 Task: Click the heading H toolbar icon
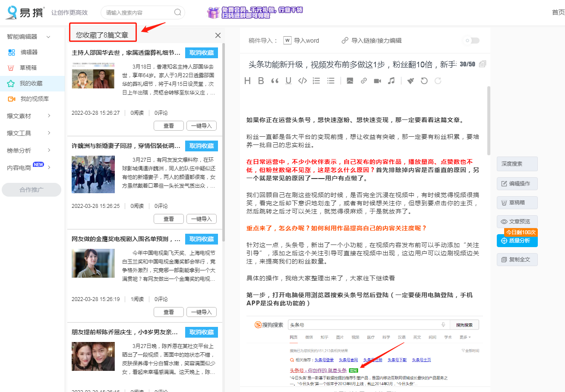247,81
